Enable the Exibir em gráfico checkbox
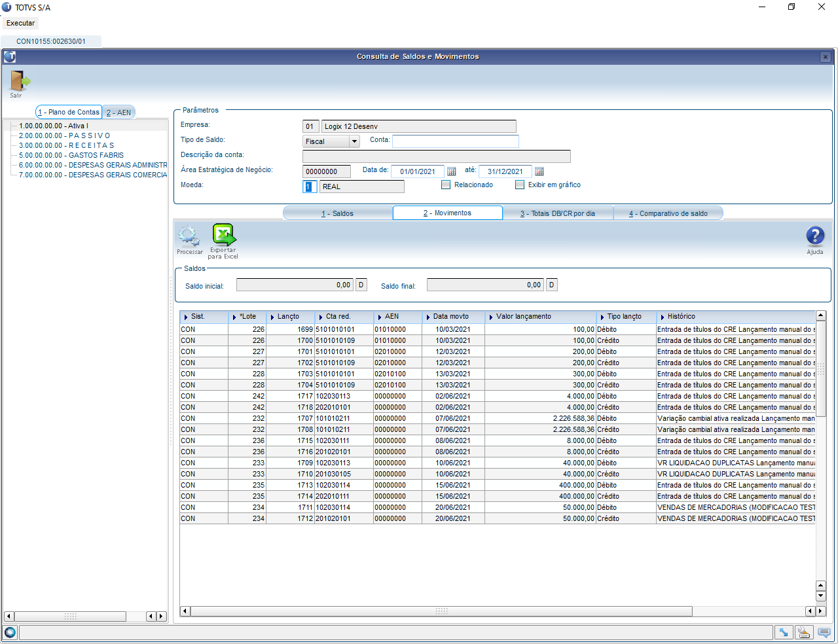Image resolution: width=838 pixels, height=644 pixels. [x=520, y=185]
